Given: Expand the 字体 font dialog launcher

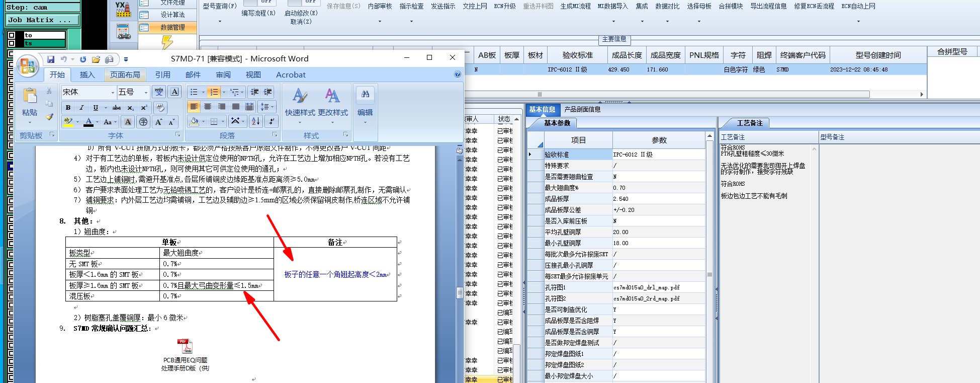Looking at the screenshot, I should [x=177, y=135].
